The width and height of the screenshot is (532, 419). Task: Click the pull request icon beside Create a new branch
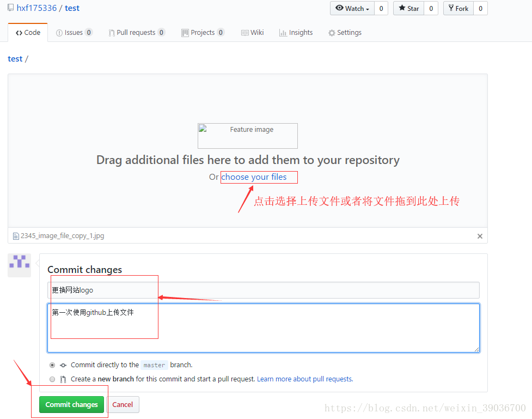pyautogui.click(x=63, y=379)
